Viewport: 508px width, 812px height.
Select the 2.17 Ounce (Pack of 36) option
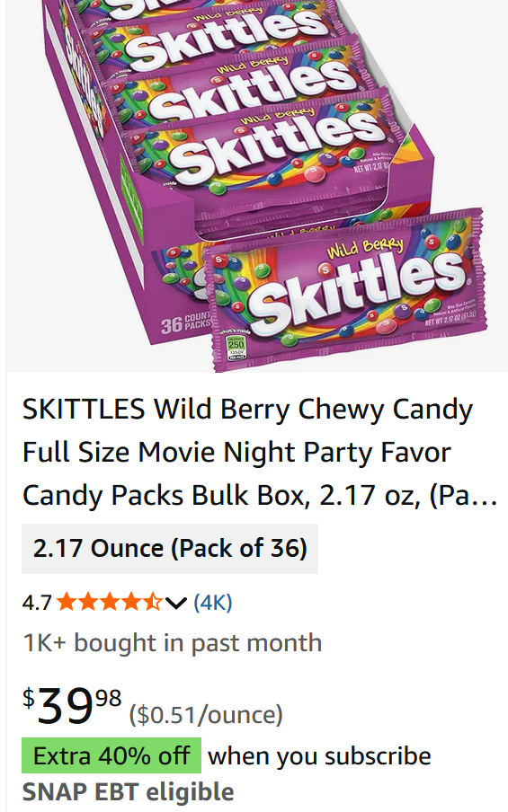coord(170,549)
